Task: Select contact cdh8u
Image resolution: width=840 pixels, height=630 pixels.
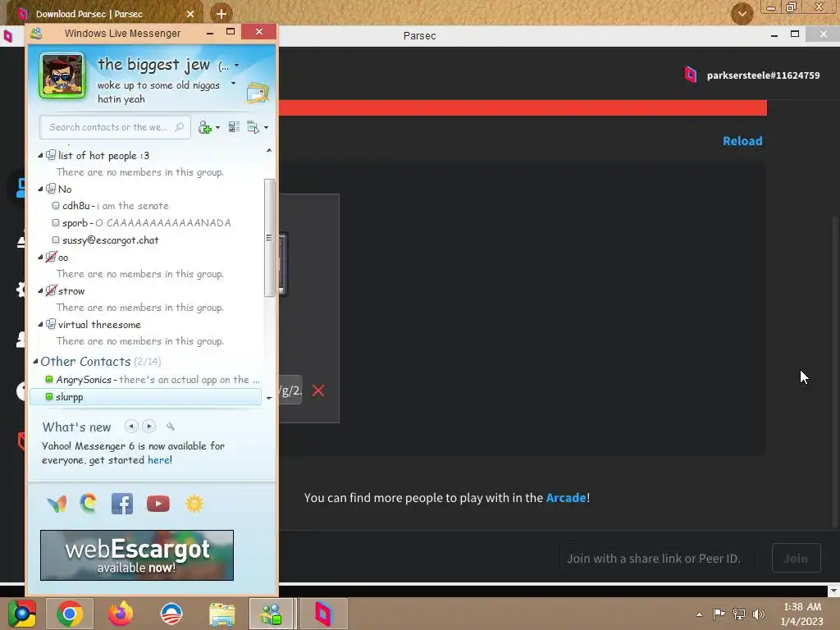Action: (115, 206)
